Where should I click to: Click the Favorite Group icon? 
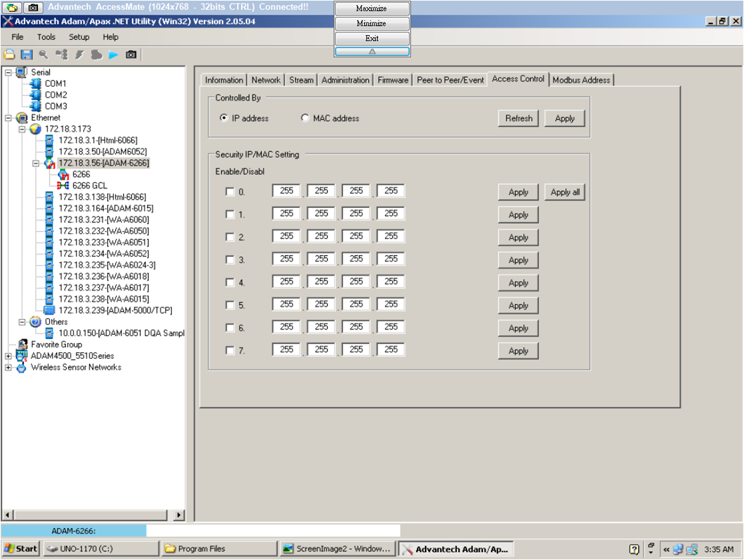pyautogui.click(x=22, y=344)
